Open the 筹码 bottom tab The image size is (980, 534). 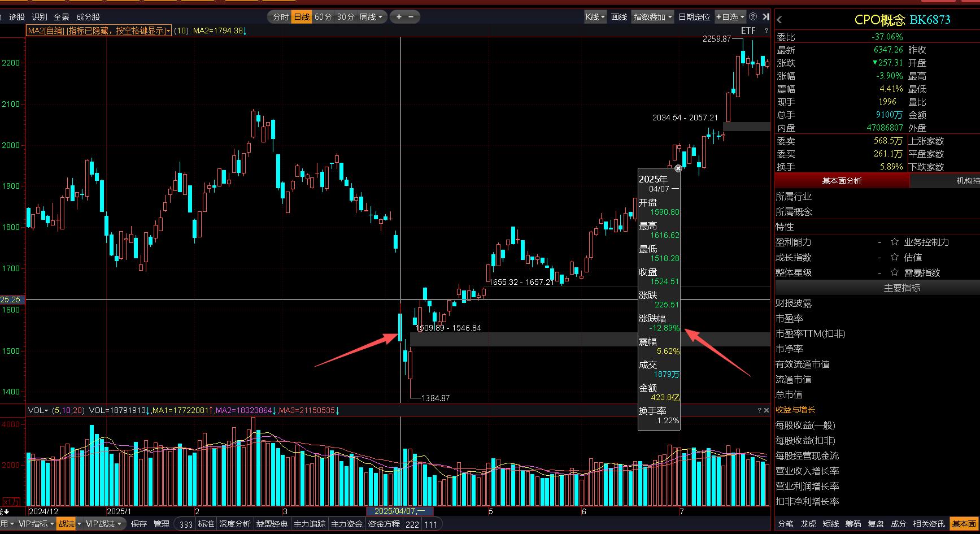(x=853, y=524)
